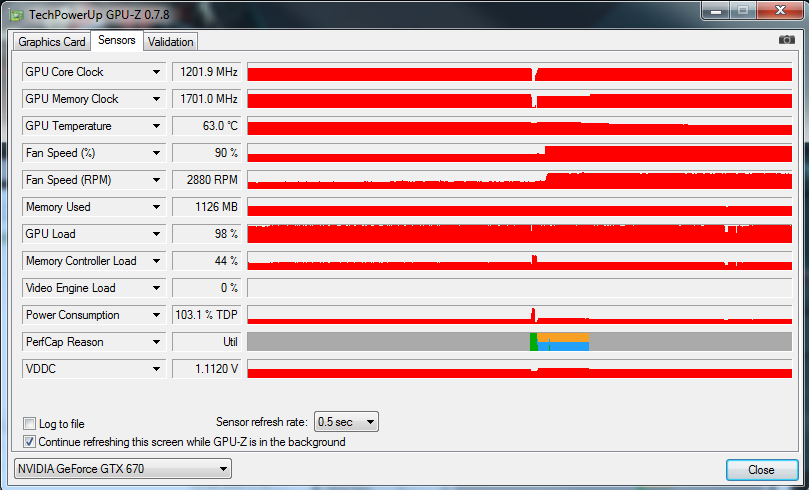Open the GPU Core Clock sensor dropdown
809x490 pixels.
[94, 72]
